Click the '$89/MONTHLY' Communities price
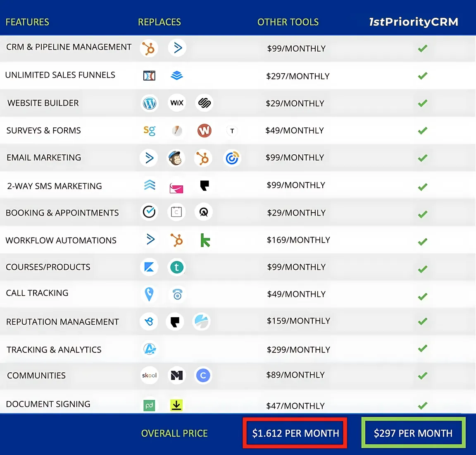The image size is (476, 455). 295,375
